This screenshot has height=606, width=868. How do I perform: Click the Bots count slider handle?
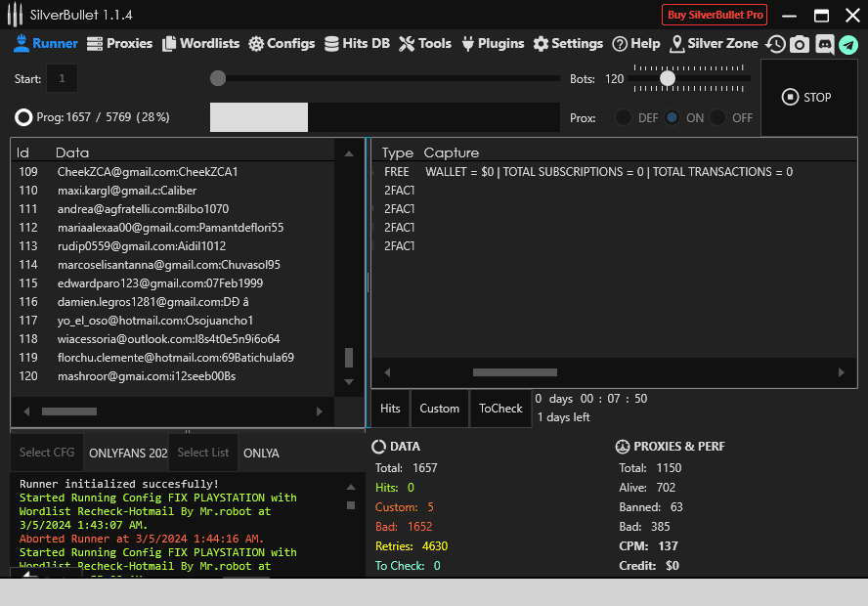pyautogui.click(x=668, y=78)
